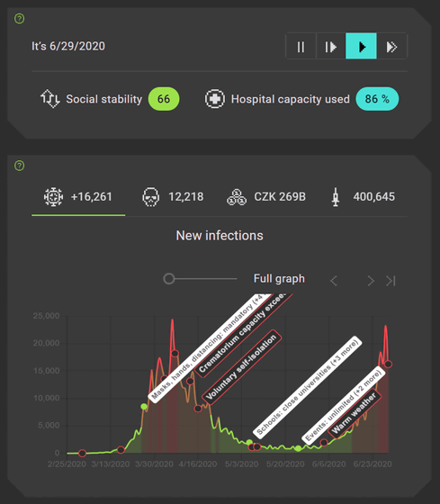
Task: Go to next graph section arrow
Action: click(x=371, y=281)
